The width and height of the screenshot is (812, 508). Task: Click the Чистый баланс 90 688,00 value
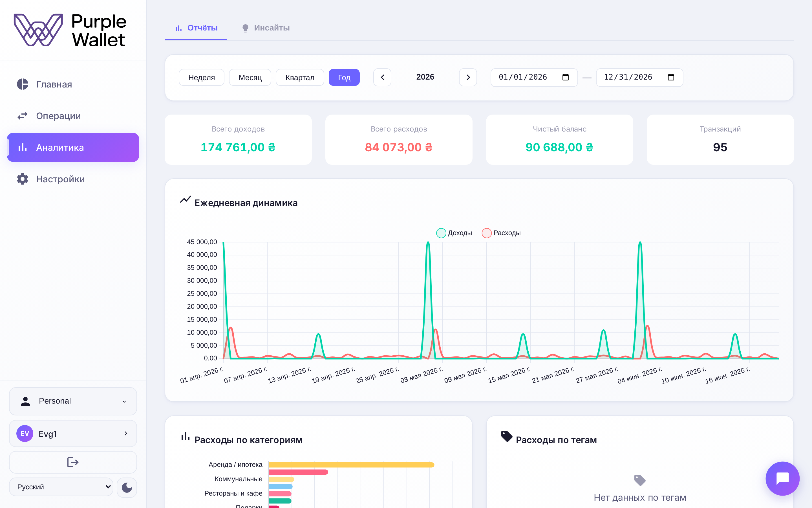pos(559,147)
